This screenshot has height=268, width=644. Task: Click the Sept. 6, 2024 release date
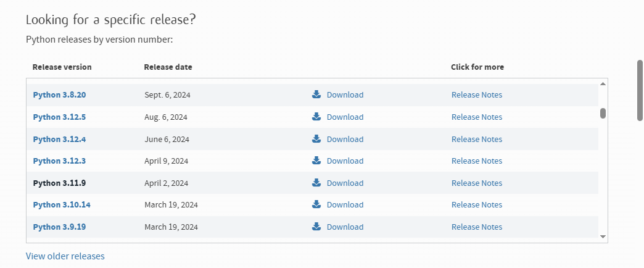point(168,95)
